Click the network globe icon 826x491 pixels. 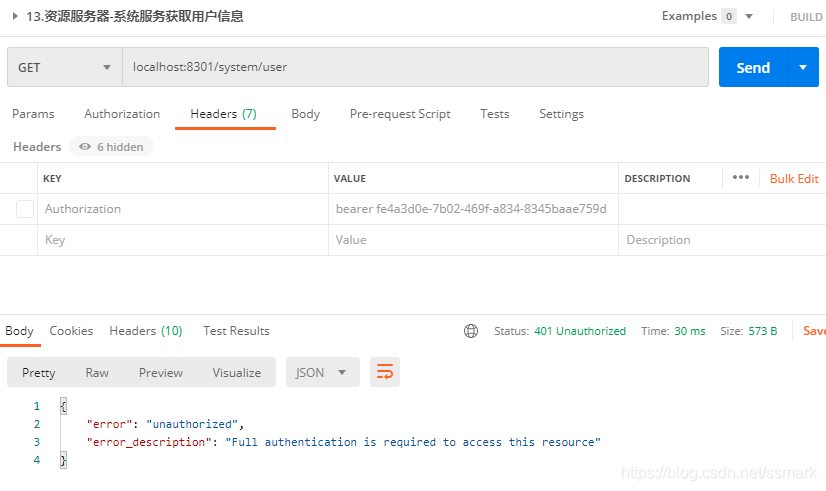click(471, 331)
